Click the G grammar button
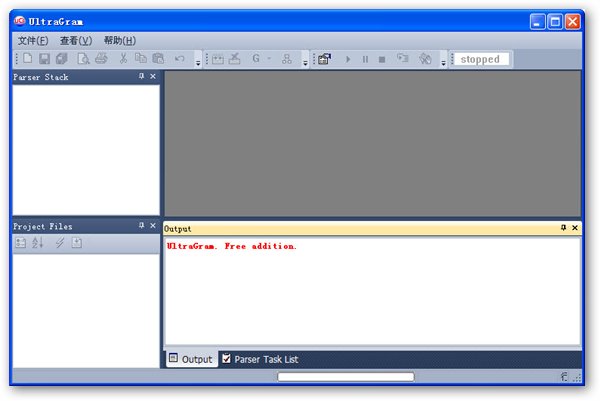The height and width of the screenshot is (401, 600). (x=256, y=59)
